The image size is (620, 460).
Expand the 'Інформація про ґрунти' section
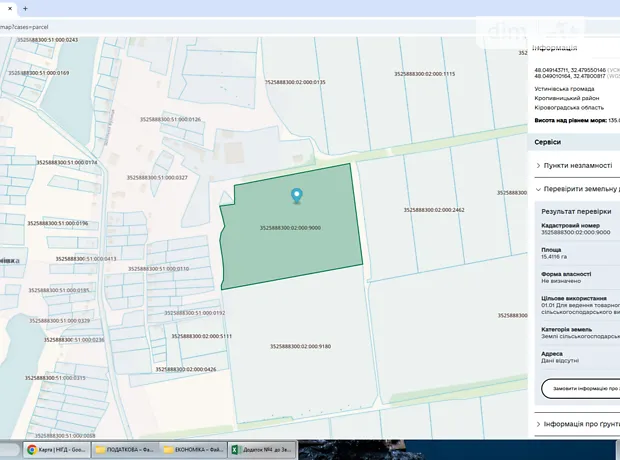coord(575,424)
